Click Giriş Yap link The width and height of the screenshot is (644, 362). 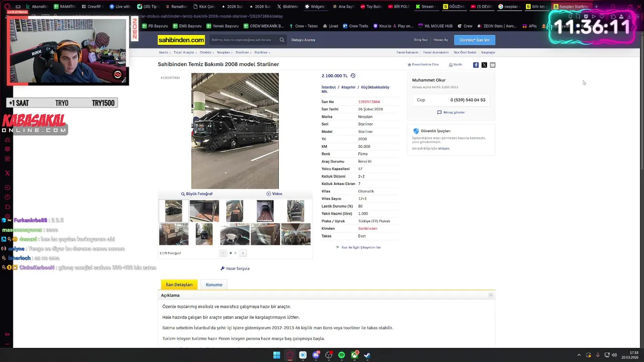[x=421, y=40]
